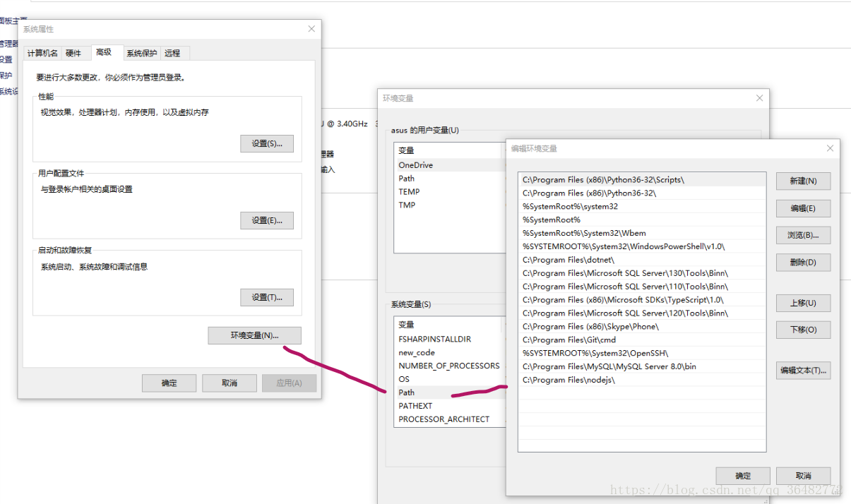Screen dimensions: 851x504
Task: Click 取消 in 系统属性 window
Action: click(x=230, y=383)
